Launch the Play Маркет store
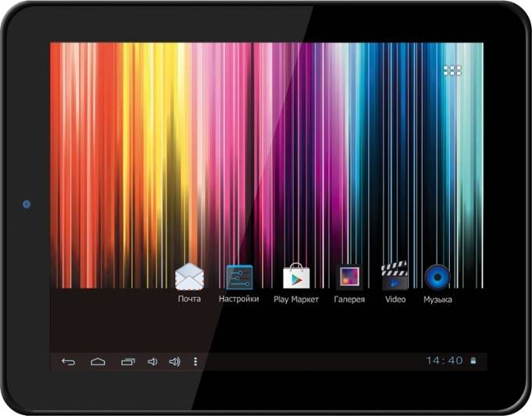Image resolution: width=532 pixels, height=416 pixels. (296, 276)
